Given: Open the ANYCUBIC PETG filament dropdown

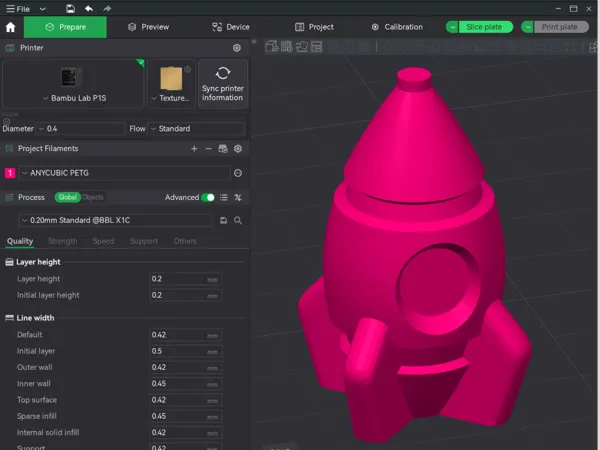Looking at the screenshot, I should 125,173.
